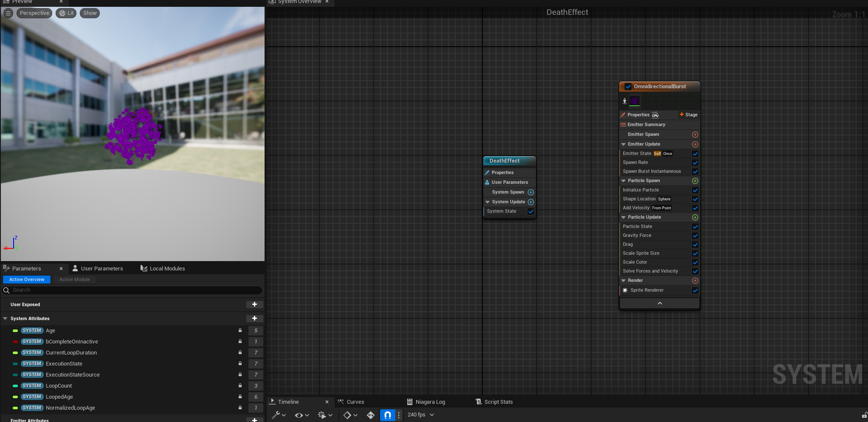Toggle the blue snapping magnet icon
This screenshot has height=422, width=868.
pos(387,415)
